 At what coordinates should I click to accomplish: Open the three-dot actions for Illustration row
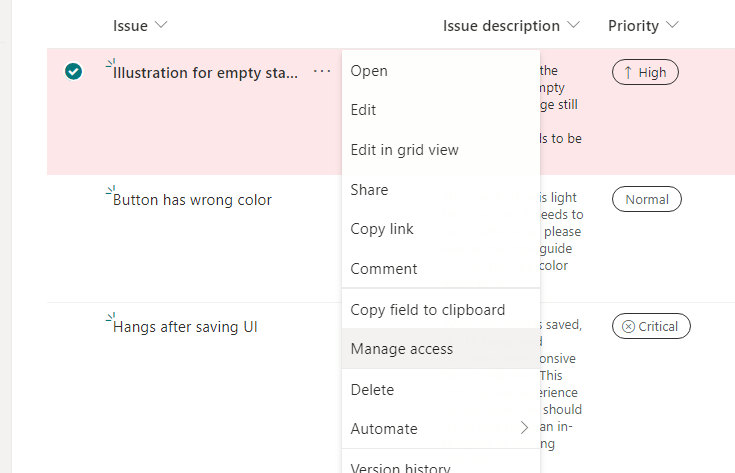322,72
